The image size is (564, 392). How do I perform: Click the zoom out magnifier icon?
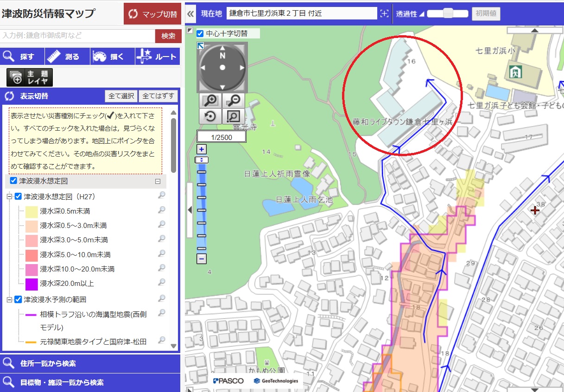pos(234,101)
